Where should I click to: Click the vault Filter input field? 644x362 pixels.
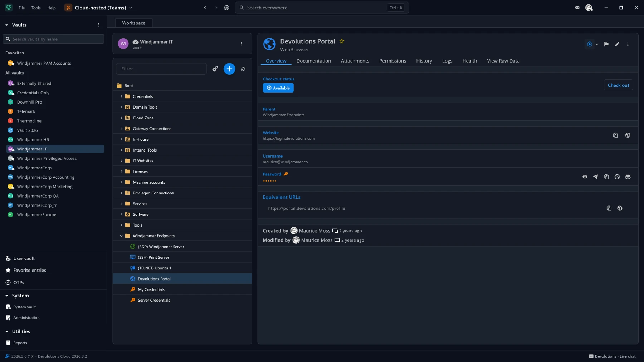click(161, 69)
